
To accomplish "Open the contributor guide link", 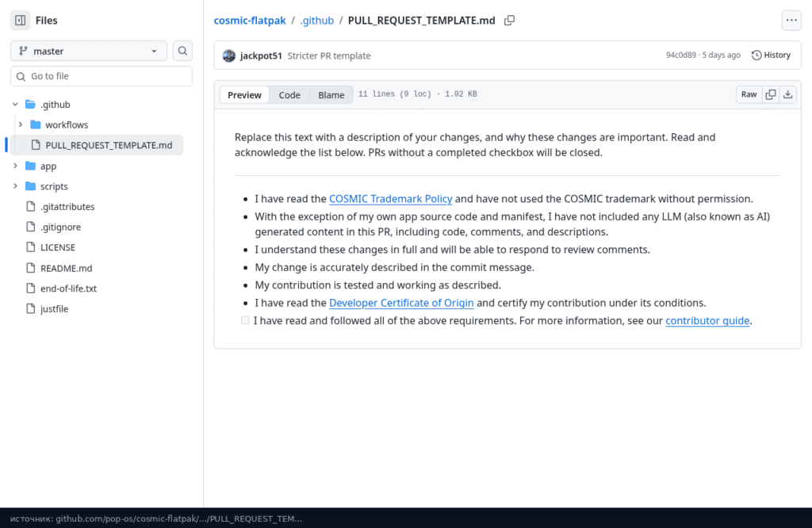I will pyautogui.click(x=707, y=320).
